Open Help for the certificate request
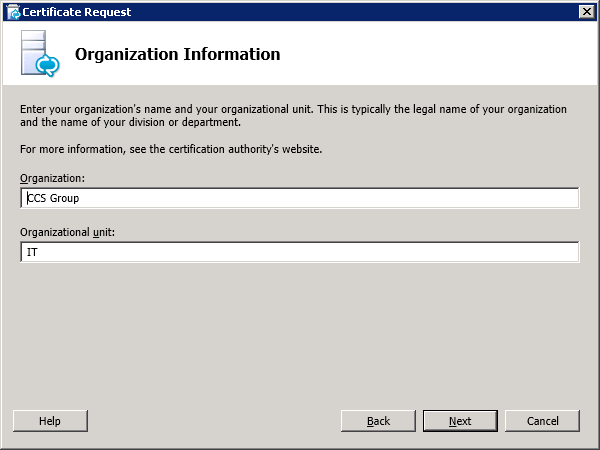The image size is (600, 450). coord(50,421)
